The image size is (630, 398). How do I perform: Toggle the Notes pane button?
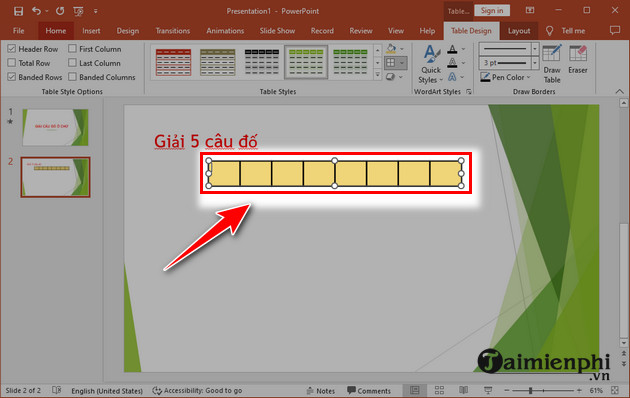point(320,391)
